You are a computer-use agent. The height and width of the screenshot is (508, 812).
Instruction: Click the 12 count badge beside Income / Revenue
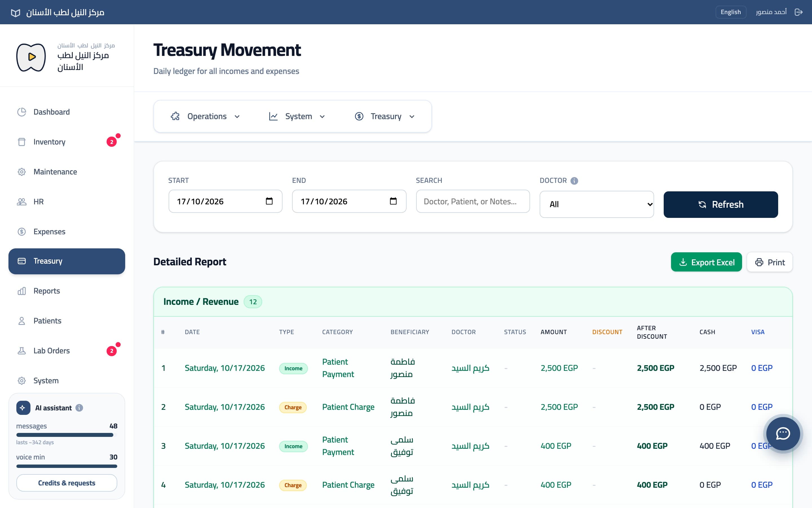click(253, 302)
